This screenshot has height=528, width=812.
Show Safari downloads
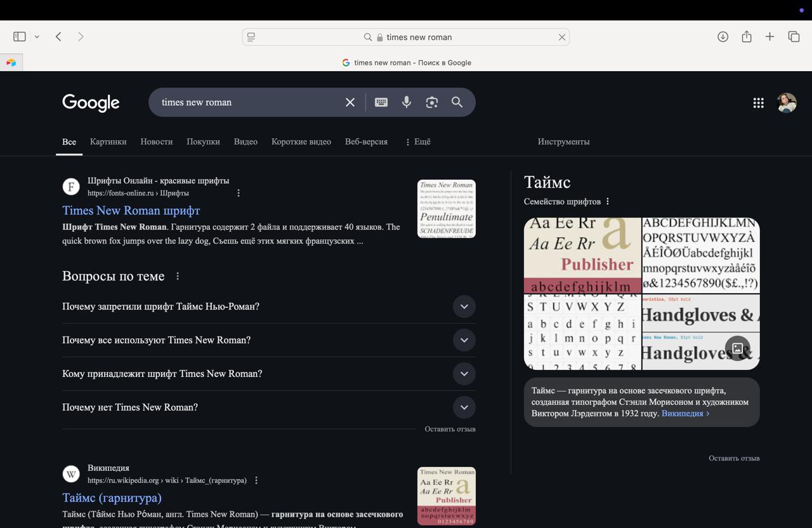[723, 37]
